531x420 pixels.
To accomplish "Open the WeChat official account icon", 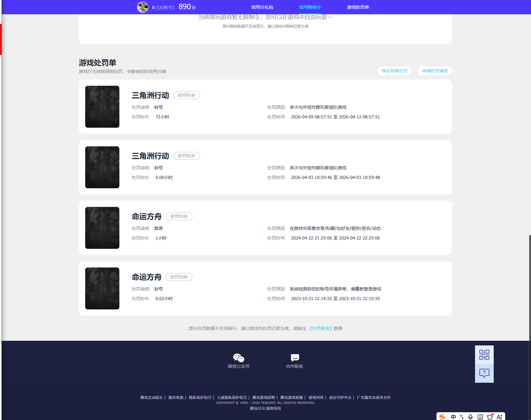I will point(239,358).
